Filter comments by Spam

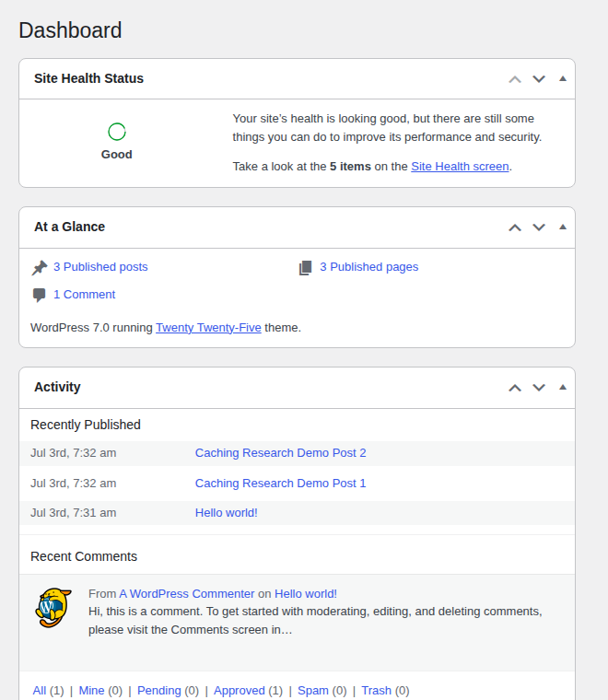[313, 691]
